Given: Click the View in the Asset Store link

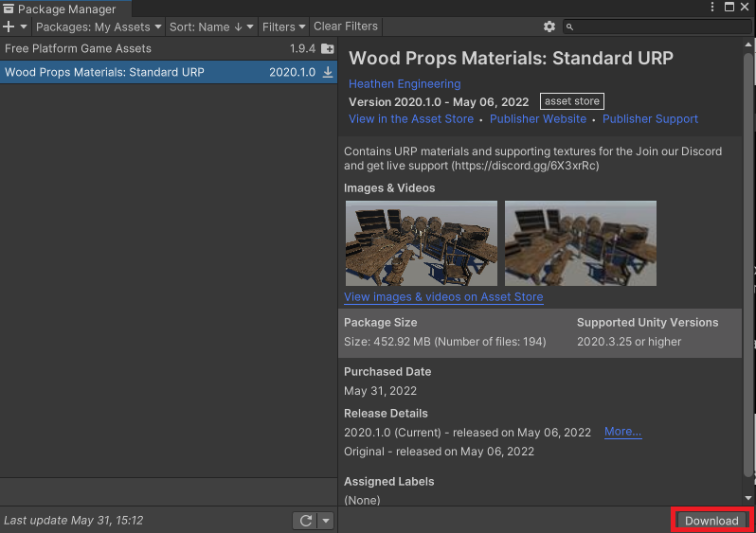Looking at the screenshot, I should tap(411, 119).
